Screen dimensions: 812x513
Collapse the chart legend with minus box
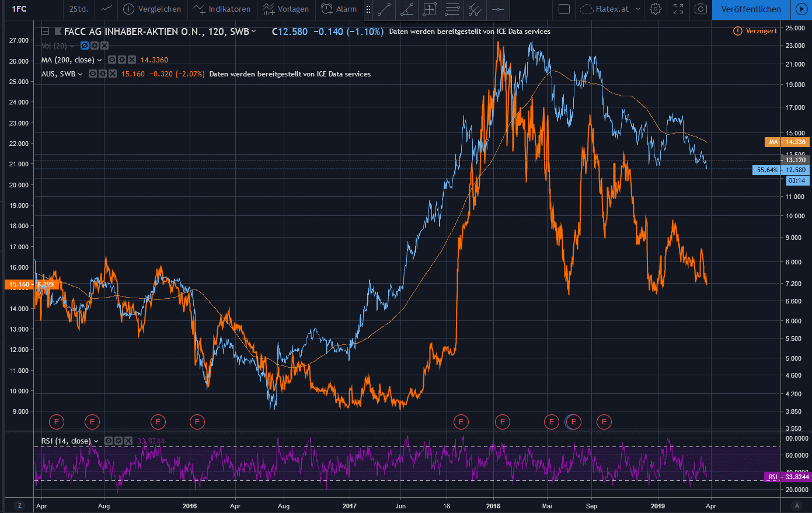pyautogui.click(x=45, y=32)
